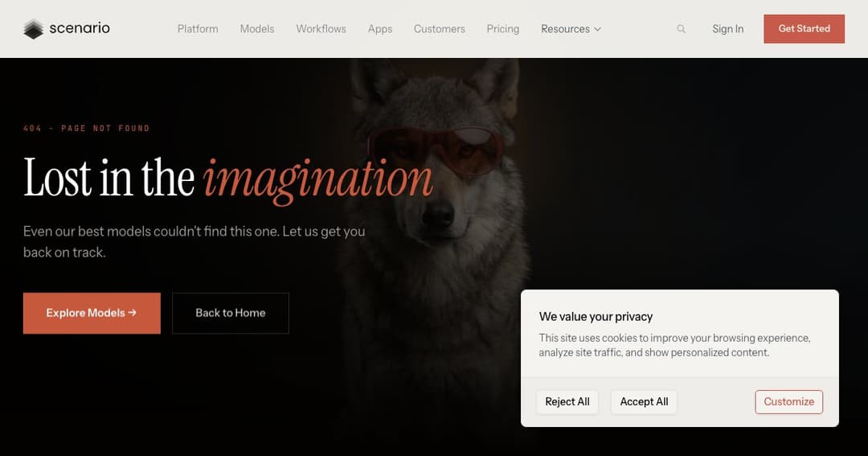Click the wolf with sunglasses image

click(437, 244)
